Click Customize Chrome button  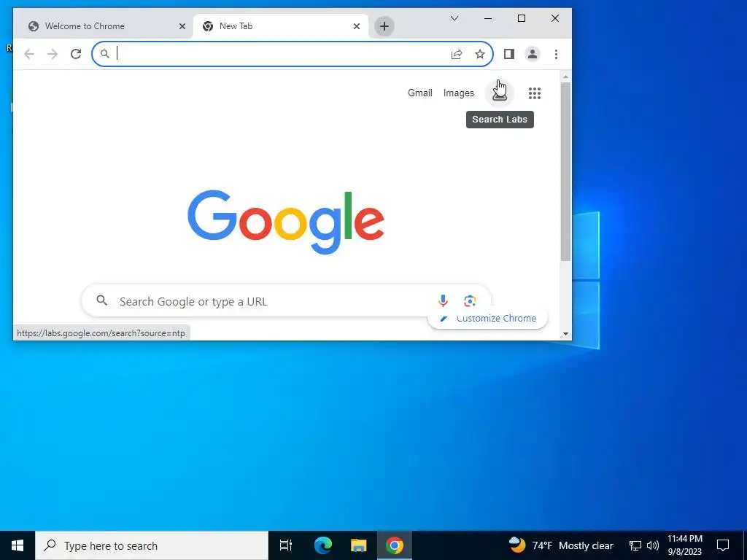(x=488, y=319)
